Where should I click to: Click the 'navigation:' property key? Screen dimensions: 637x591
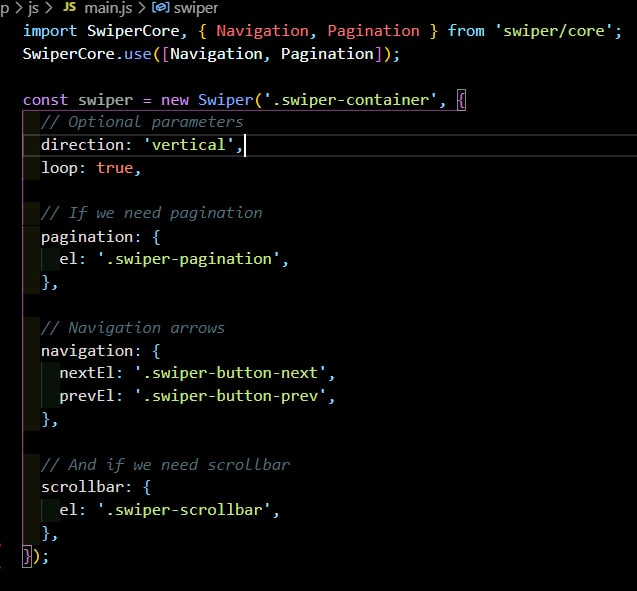pyautogui.click(x=91, y=351)
